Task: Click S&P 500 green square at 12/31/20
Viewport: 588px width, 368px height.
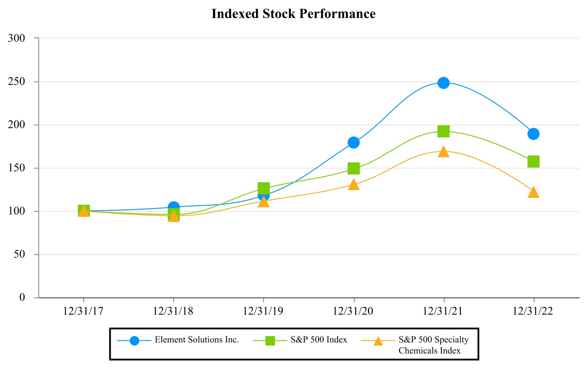Action: pos(353,168)
